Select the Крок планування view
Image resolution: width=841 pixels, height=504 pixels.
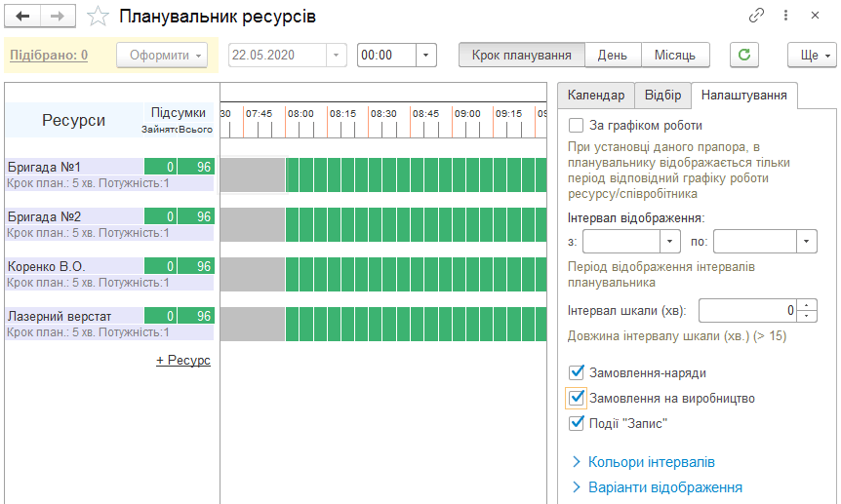click(x=521, y=56)
